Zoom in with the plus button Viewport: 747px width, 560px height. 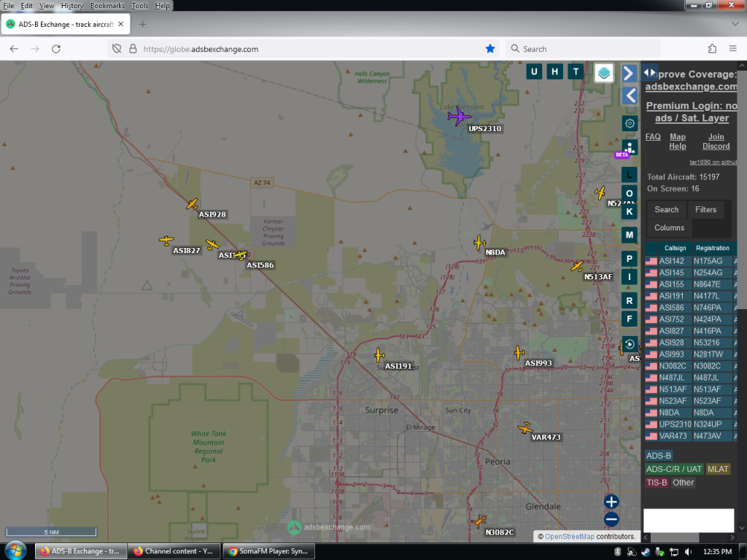click(611, 502)
